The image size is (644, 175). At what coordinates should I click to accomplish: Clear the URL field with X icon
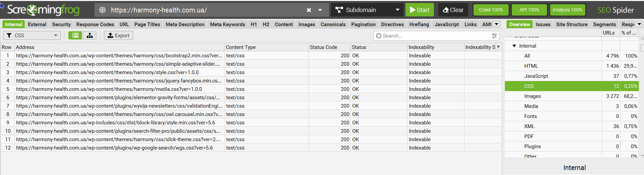point(309,10)
